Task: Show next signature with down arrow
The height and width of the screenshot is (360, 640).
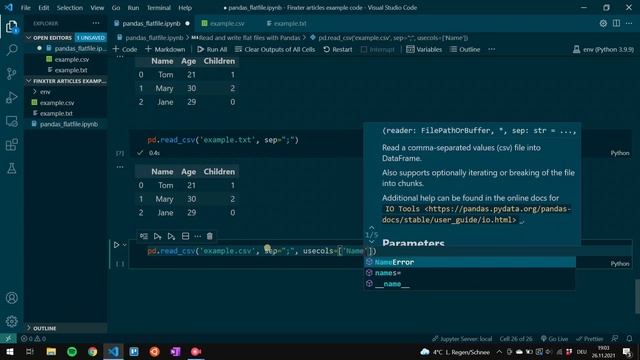Action: tap(371, 241)
